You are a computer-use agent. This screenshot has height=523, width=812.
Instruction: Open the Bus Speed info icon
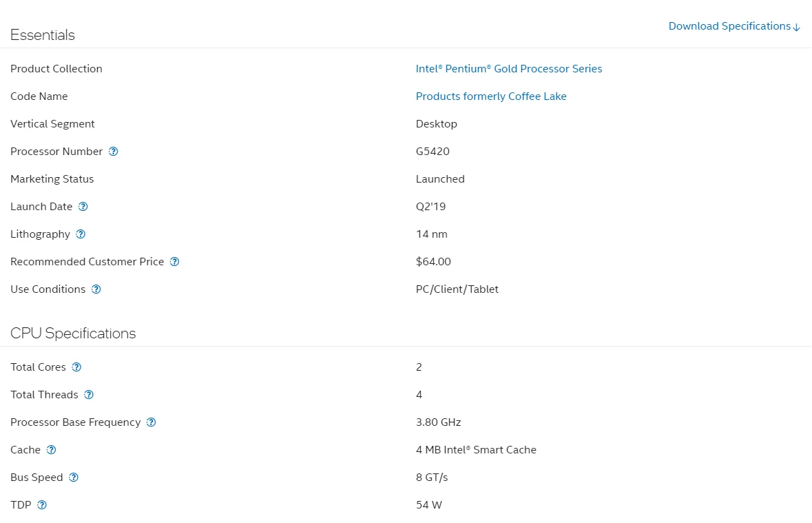pos(74,478)
